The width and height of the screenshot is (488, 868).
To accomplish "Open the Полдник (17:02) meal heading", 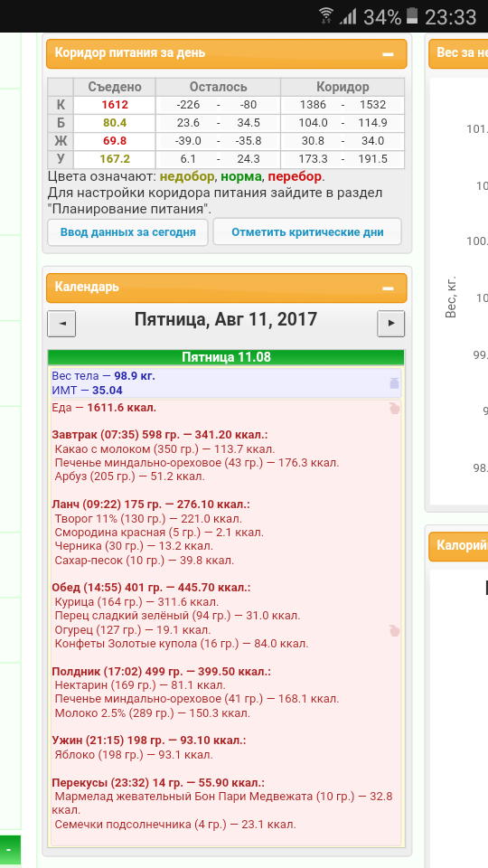I will [162, 672].
